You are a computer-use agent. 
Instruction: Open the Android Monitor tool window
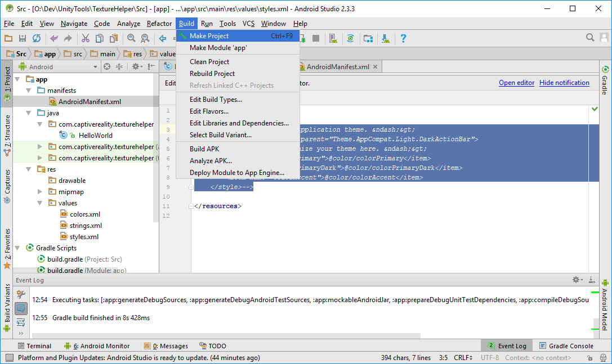coord(97,346)
